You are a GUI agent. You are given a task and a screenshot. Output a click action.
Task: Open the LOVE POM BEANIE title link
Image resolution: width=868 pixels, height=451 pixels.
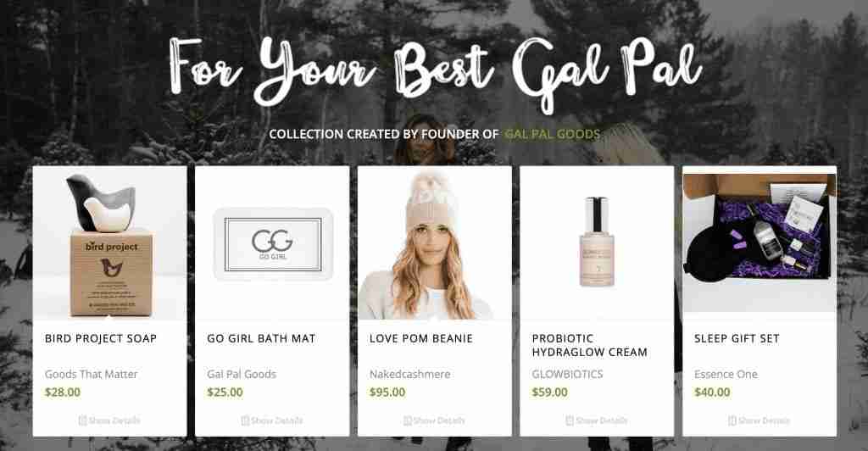(x=421, y=338)
